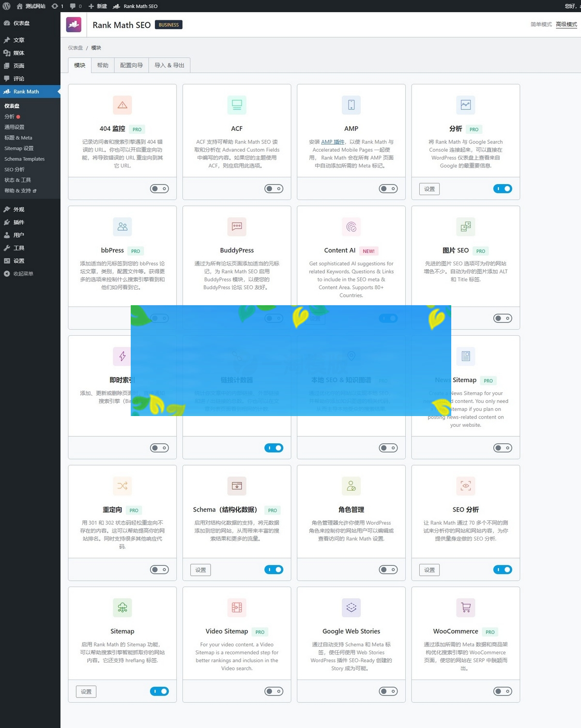Click the Google Web Stories layers icon

coord(351,607)
